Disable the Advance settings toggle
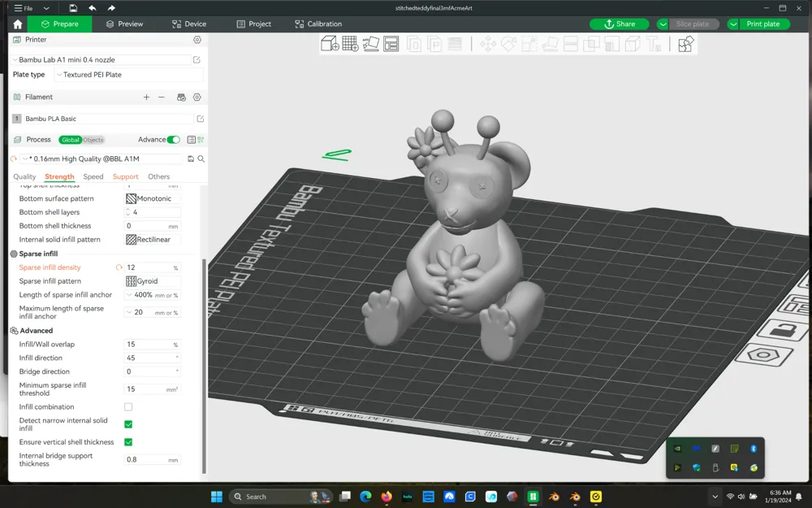 tap(172, 139)
